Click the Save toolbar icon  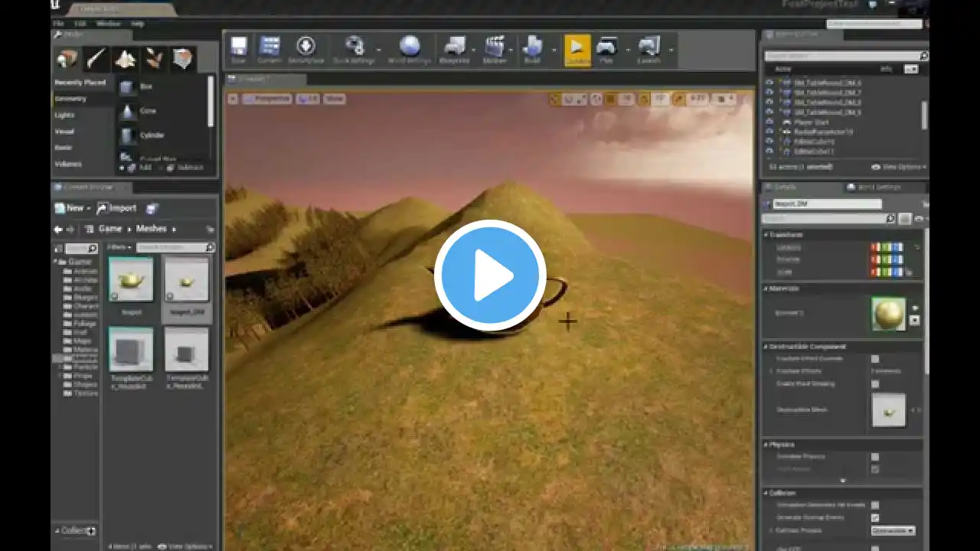point(239,50)
